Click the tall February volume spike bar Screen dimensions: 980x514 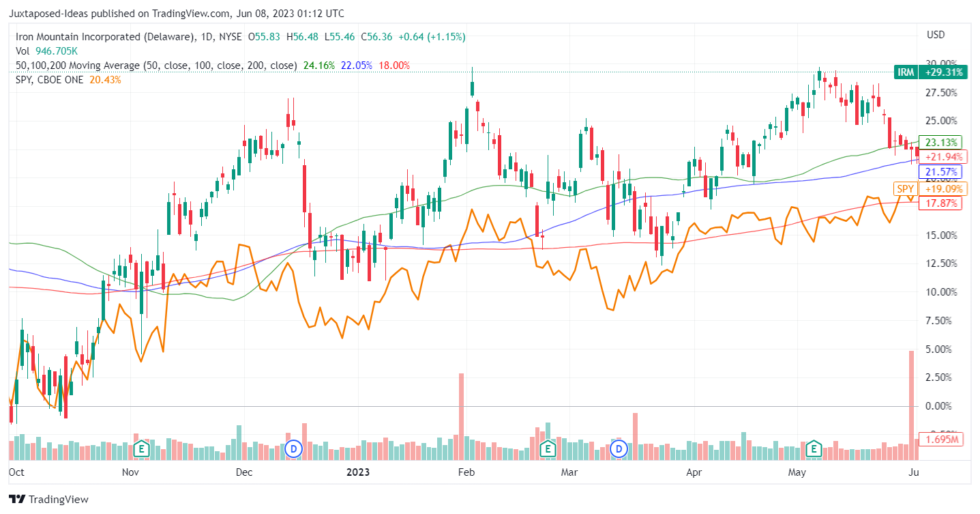pyautogui.click(x=461, y=417)
